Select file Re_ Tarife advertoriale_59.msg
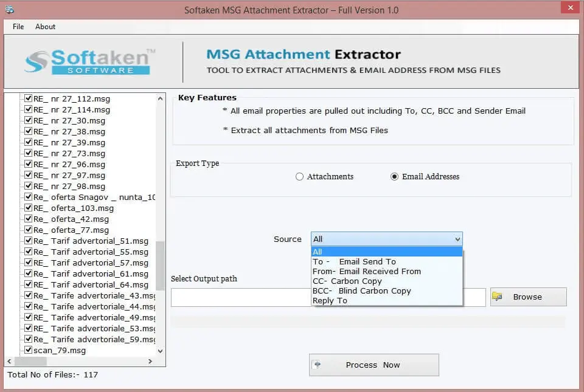This screenshot has height=392, width=584. pyautogui.click(x=94, y=339)
